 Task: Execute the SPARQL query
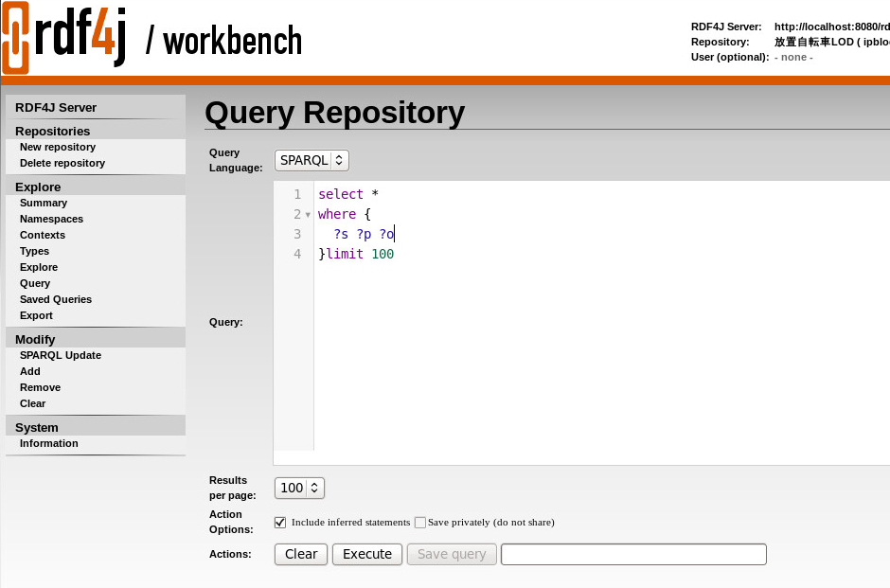(x=366, y=554)
